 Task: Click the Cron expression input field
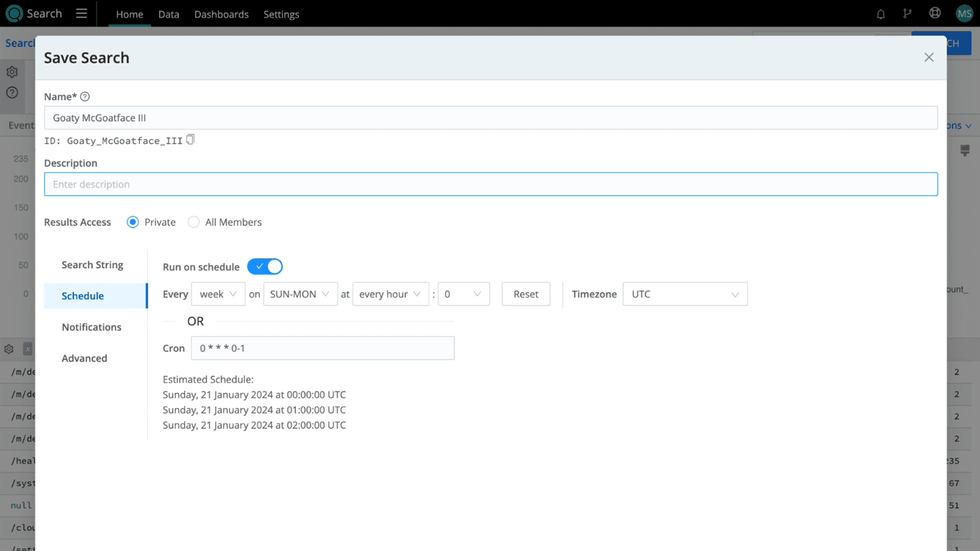click(322, 348)
